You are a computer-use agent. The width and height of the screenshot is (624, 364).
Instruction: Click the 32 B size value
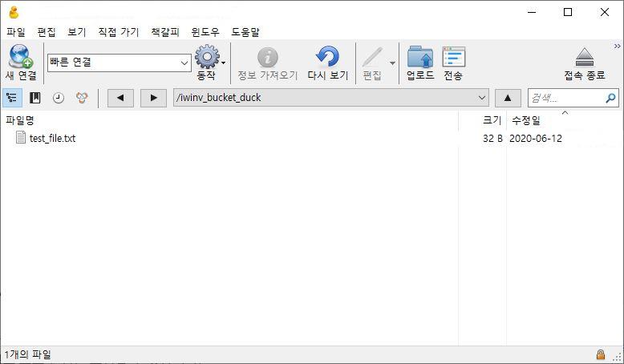pos(492,139)
